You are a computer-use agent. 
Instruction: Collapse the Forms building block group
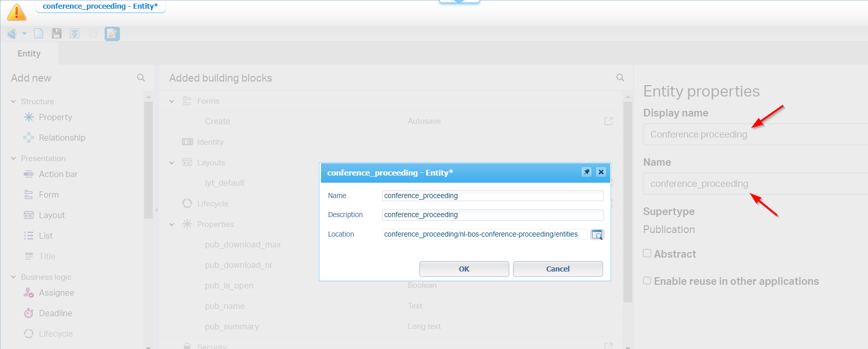pyautogui.click(x=172, y=101)
